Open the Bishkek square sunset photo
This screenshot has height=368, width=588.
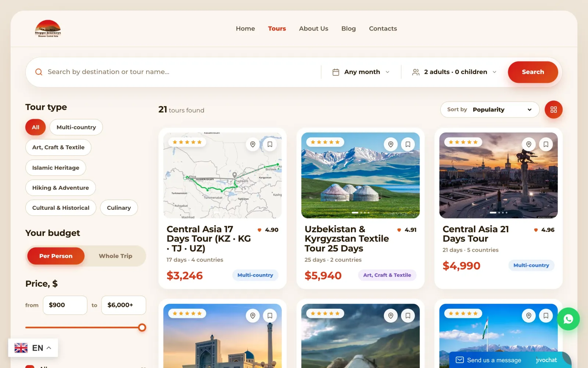click(x=498, y=175)
